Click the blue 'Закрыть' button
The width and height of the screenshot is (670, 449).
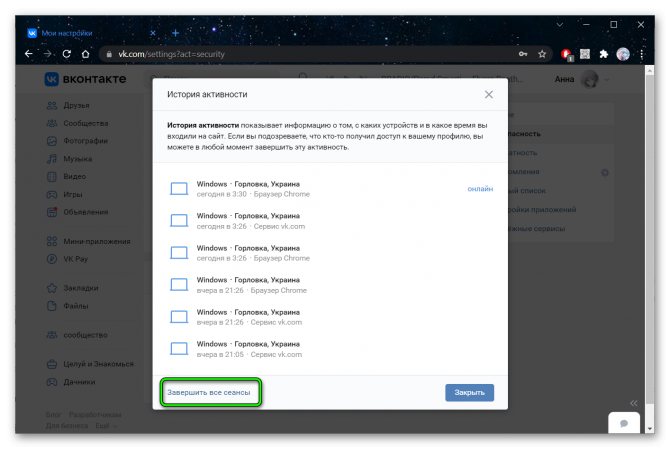point(469,392)
